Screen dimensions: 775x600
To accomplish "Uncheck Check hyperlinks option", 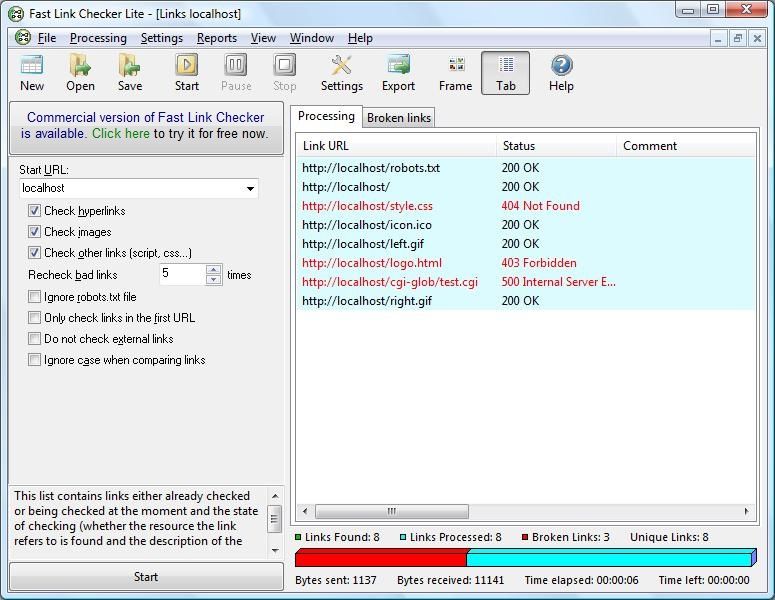I will 34,211.
